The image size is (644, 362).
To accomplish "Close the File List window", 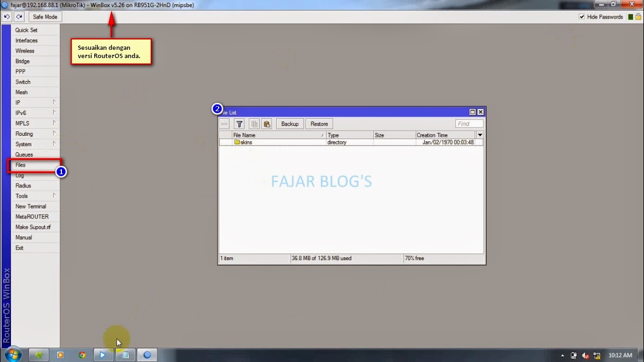I will [481, 112].
